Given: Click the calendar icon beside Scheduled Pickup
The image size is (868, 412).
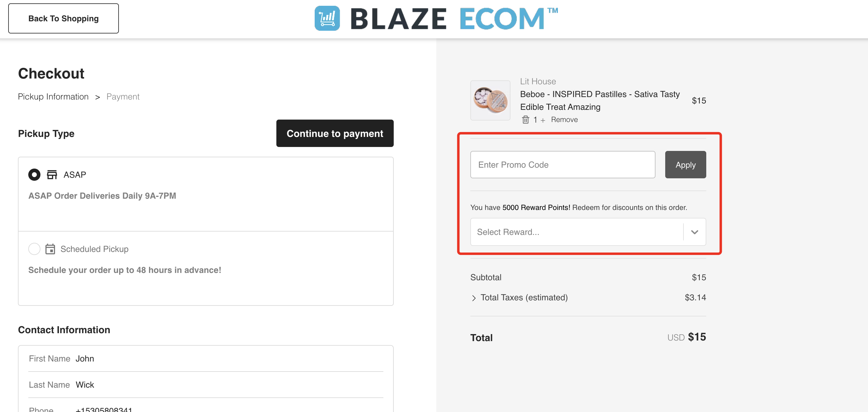Looking at the screenshot, I should (50, 249).
